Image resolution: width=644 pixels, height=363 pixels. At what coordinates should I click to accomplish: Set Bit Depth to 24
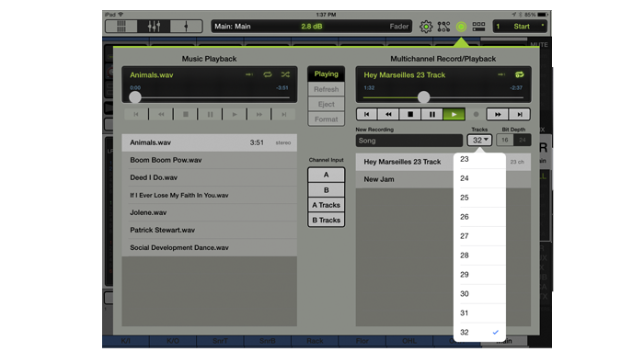(x=522, y=140)
